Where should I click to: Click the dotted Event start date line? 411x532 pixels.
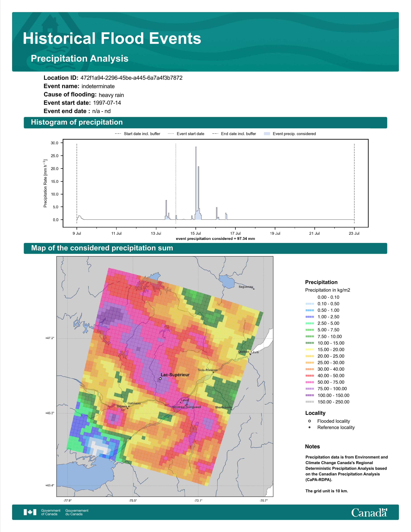point(176,183)
